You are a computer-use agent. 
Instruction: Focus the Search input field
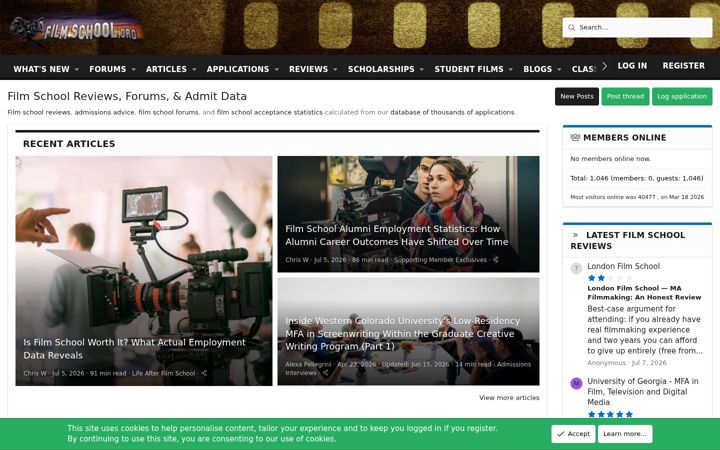point(637,28)
